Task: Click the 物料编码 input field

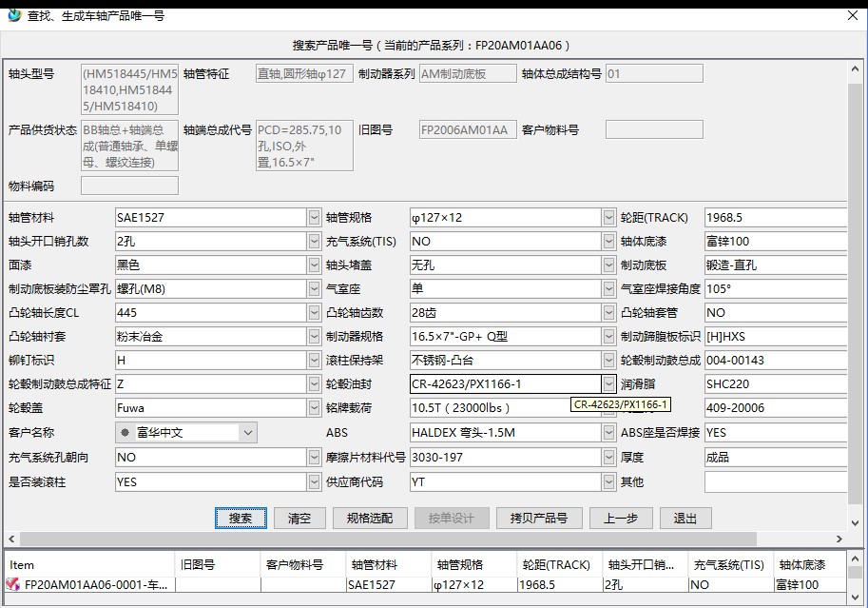Action: 130,186
